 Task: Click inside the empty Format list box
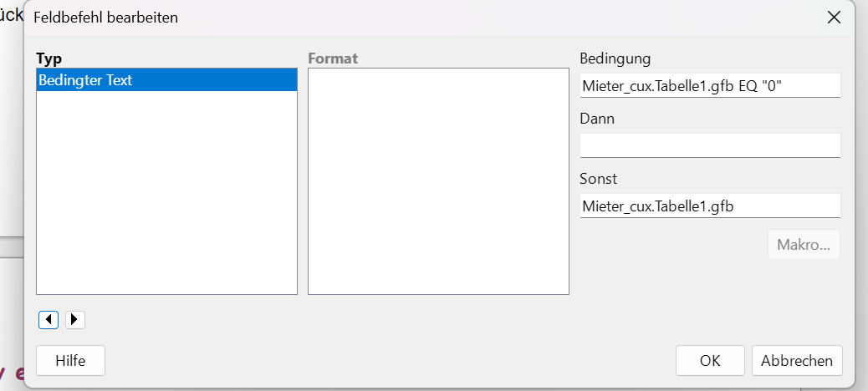pos(438,180)
